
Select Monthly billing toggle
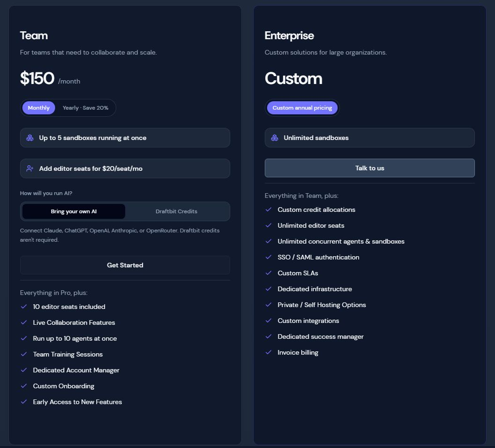point(38,108)
